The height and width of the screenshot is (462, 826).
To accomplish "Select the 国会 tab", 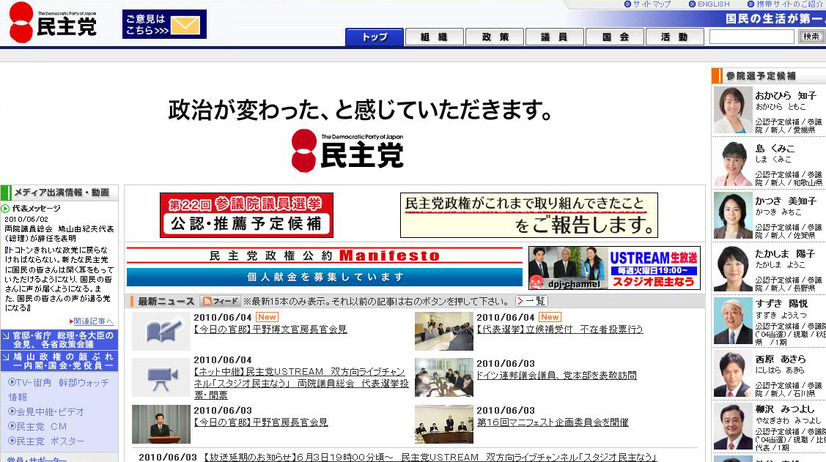I will [x=615, y=37].
